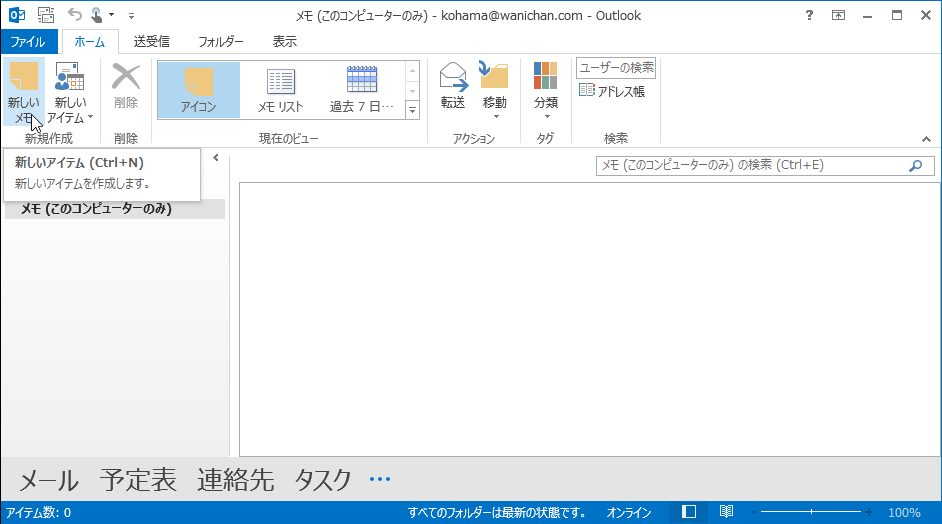This screenshot has width=942, height=524.
Task: Click the Undo quick access icon
Action: [74, 14]
